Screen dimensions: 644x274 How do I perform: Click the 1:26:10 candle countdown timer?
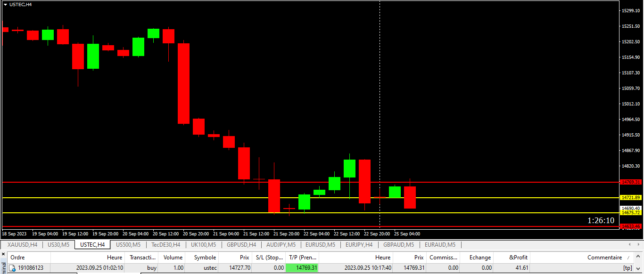point(601,220)
